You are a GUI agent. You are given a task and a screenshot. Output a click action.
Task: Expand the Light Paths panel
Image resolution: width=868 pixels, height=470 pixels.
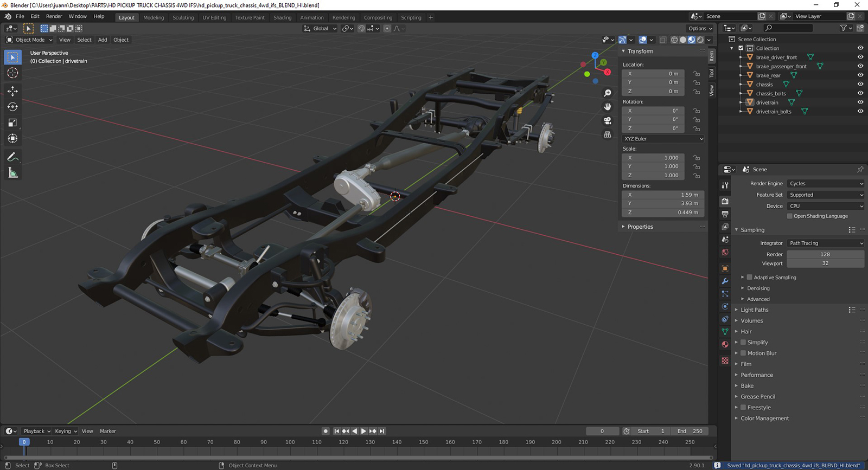coord(754,310)
